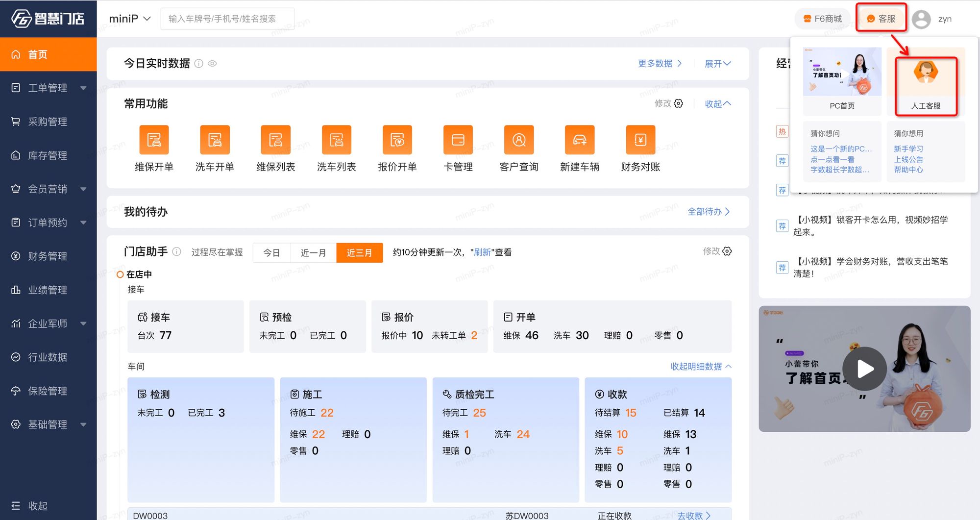
Task: Click the 今日实时数据 info icon
Action: coord(198,63)
